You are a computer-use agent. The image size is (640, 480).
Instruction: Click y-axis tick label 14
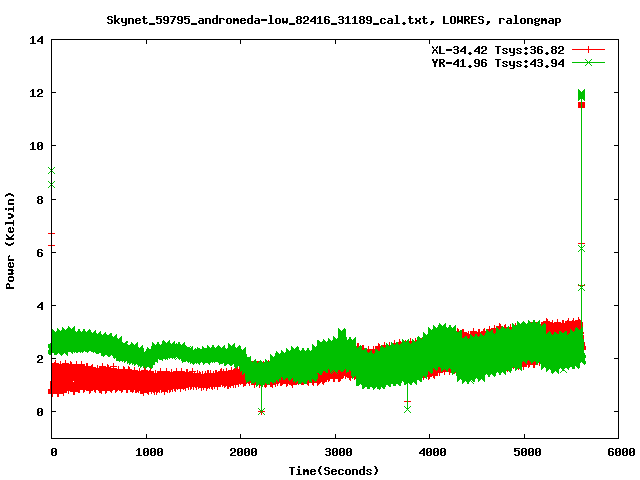[x=37, y=40]
